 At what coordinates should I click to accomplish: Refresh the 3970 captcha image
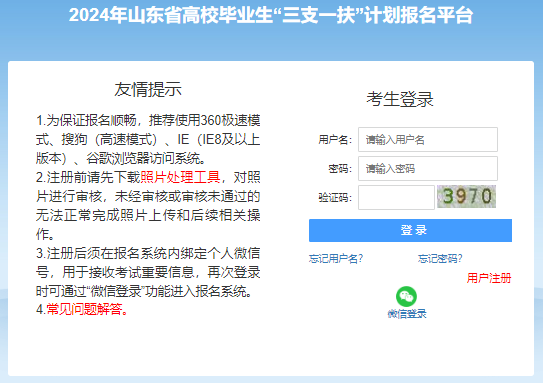pos(466,196)
